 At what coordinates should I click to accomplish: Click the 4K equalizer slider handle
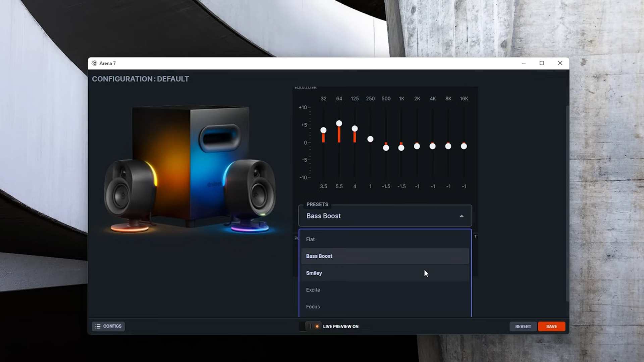click(433, 146)
